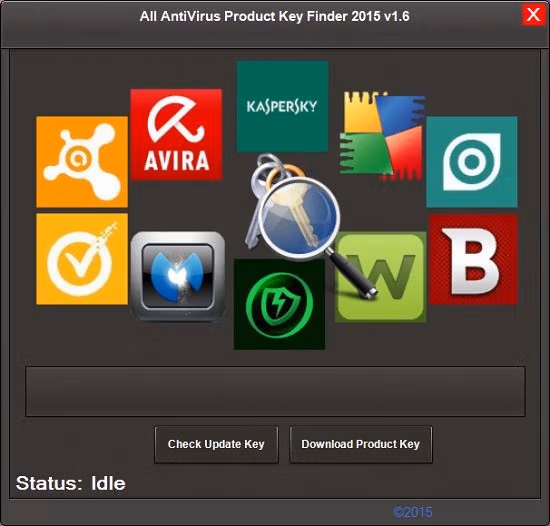Click the window title bar text
The height and width of the screenshot is (526, 550).
[x=274, y=16]
